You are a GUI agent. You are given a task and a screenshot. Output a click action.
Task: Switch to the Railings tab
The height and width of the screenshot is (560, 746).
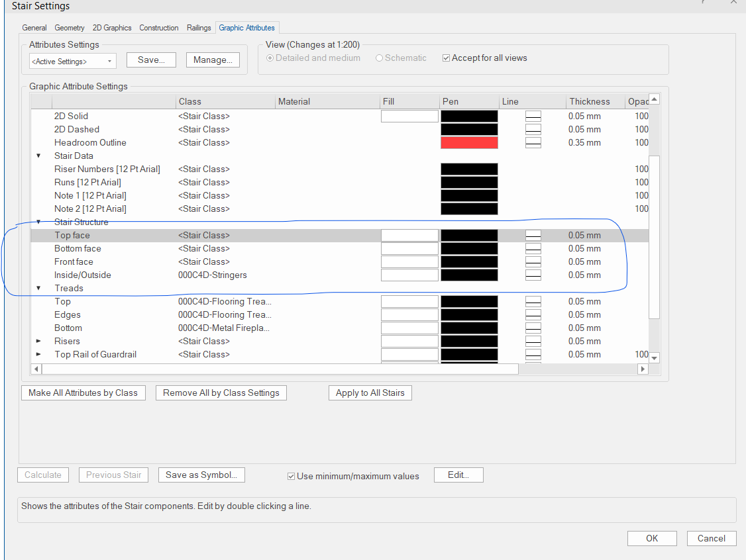click(199, 28)
